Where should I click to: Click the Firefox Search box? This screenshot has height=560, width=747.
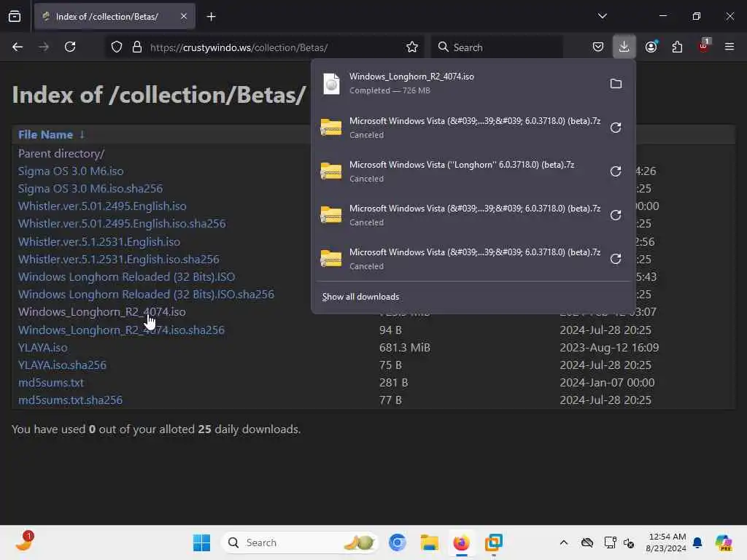498,47
